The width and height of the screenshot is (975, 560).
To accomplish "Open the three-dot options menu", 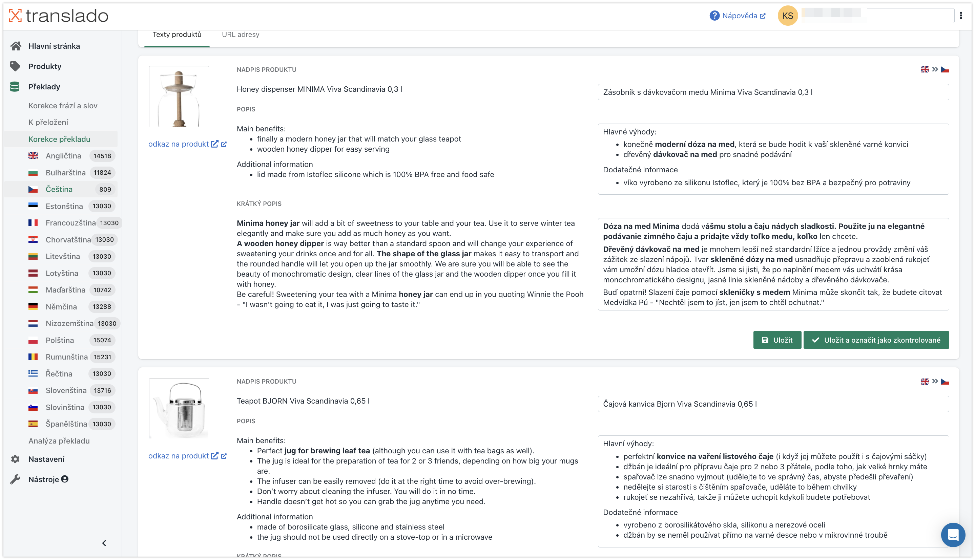I will click(x=961, y=15).
